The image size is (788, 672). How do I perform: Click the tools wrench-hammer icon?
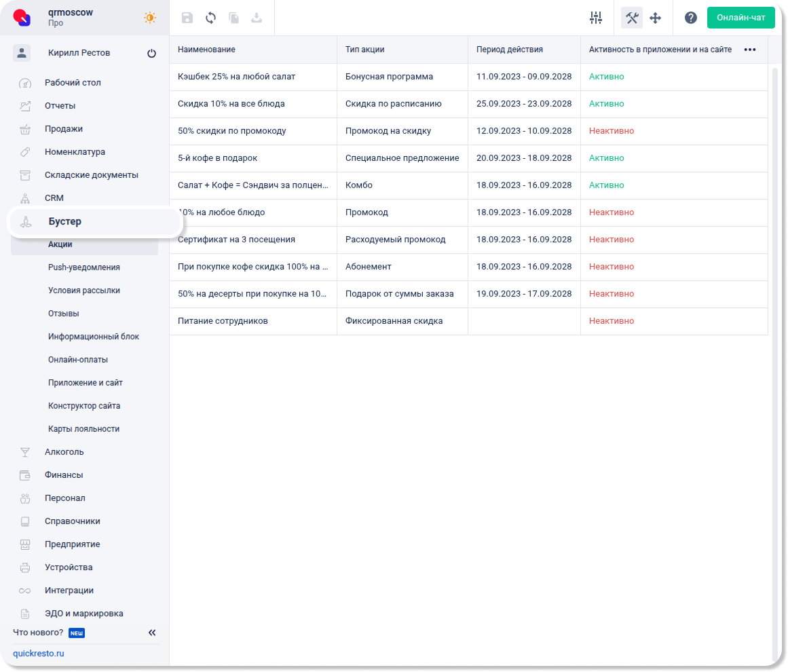632,18
